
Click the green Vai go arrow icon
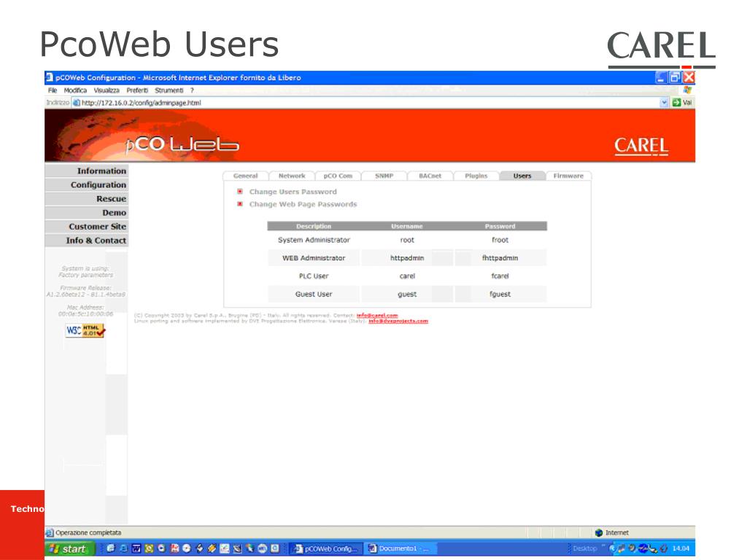click(x=676, y=102)
